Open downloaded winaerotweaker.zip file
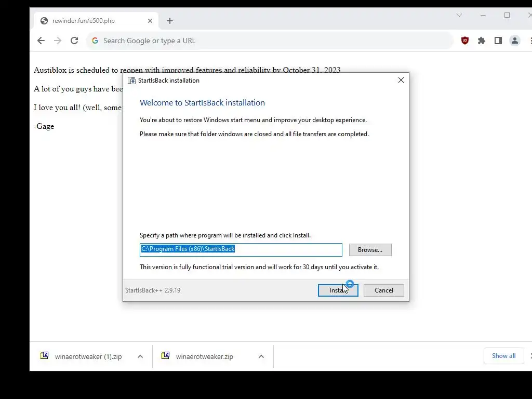The height and width of the screenshot is (399, 532). point(205,356)
